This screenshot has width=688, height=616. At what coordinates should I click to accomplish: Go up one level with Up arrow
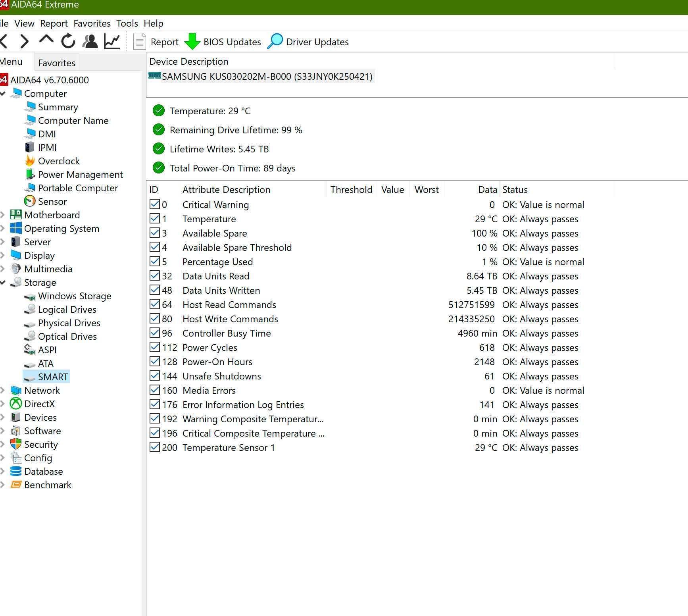pyautogui.click(x=46, y=39)
